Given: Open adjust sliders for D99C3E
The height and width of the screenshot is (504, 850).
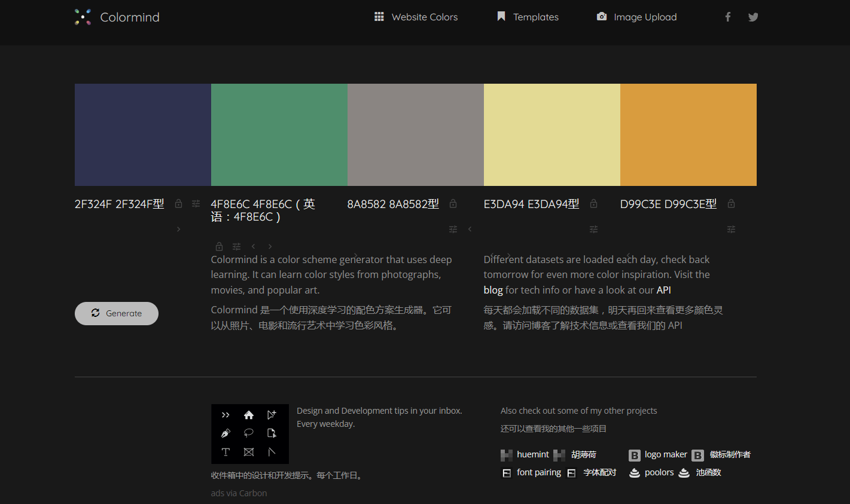Looking at the screenshot, I should click(731, 230).
